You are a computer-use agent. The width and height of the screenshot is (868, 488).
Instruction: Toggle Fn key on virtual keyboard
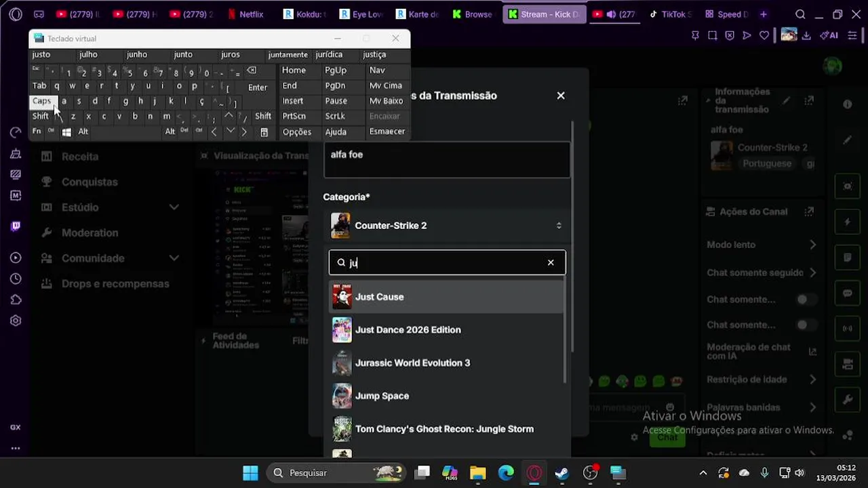pyautogui.click(x=37, y=132)
